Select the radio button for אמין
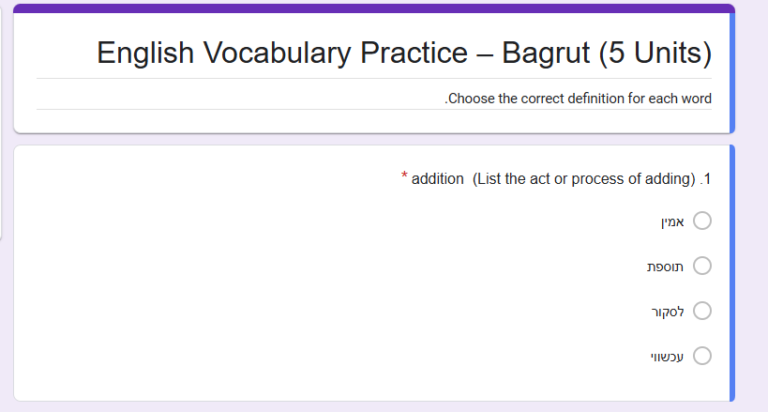This screenshot has height=412, width=768. 702,221
